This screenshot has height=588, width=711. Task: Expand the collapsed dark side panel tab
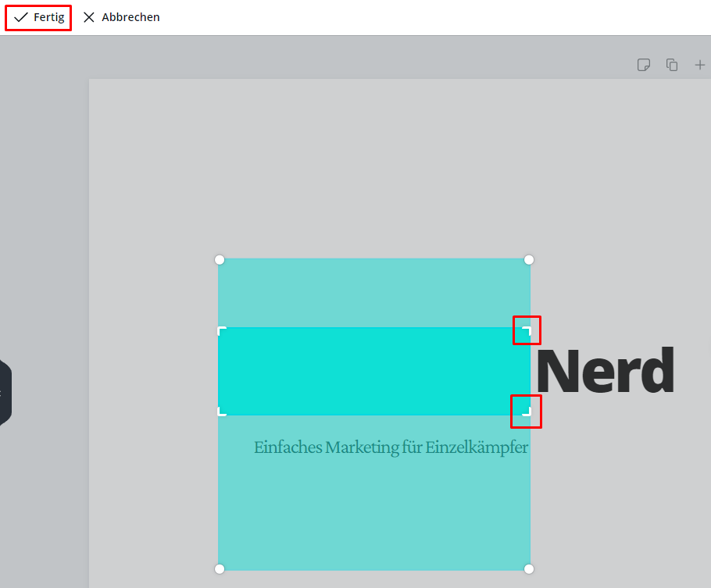pos(5,393)
